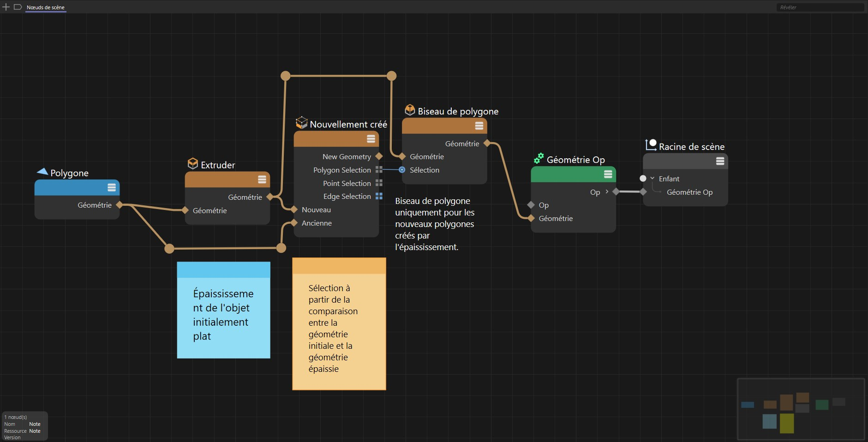Collapse the Enfant group in Racine de scène
Viewport: 868px width, 442px height.
point(652,179)
